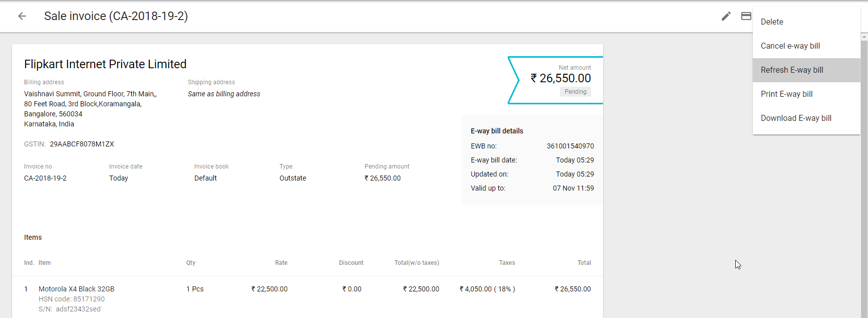Select the GSTIN 29AABCF8078M1ZX value

(82, 144)
